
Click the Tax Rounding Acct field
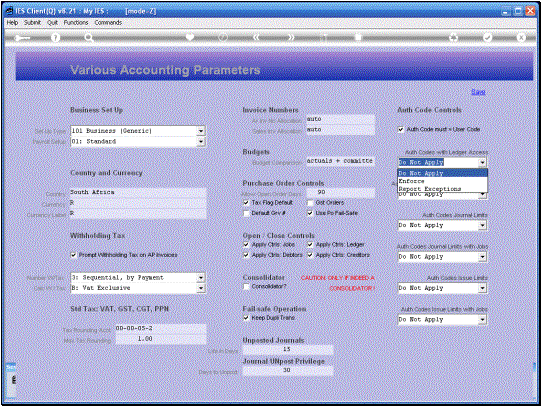click(x=160, y=328)
